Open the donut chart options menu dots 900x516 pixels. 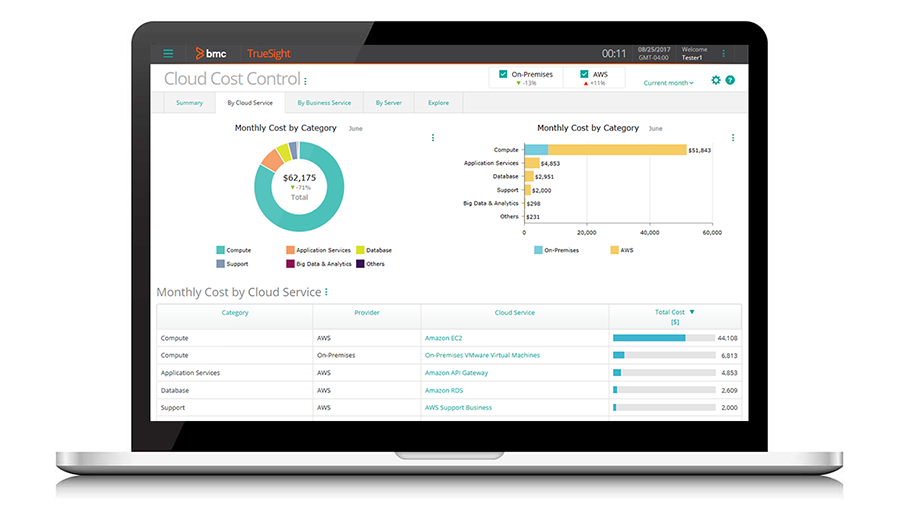tap(433, 138)
